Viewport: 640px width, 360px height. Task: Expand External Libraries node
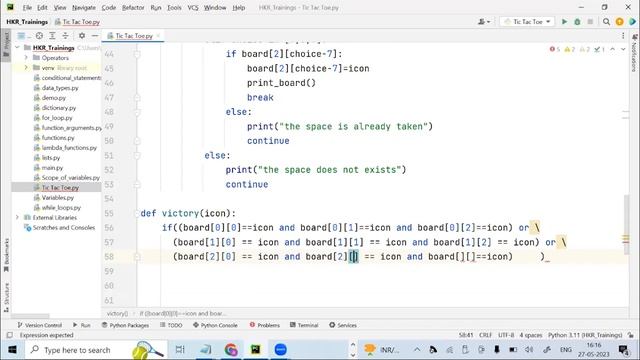tap(17, 218)
